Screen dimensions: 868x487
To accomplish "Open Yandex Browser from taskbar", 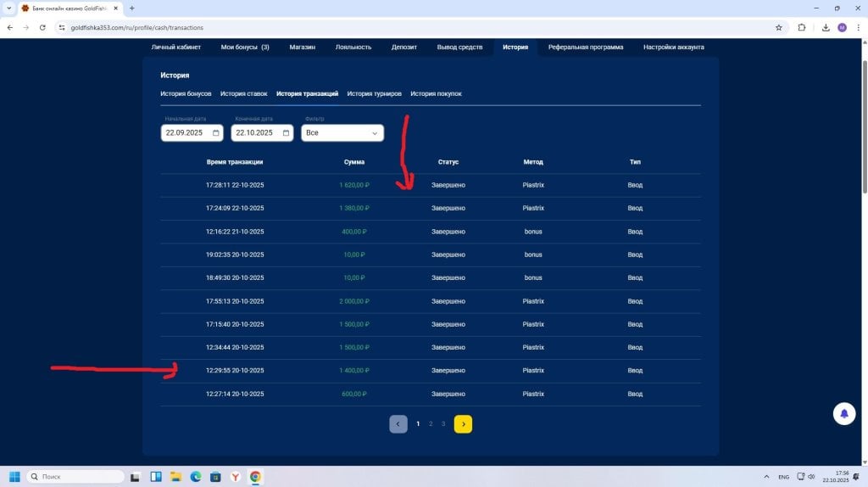I will point(236,477).
